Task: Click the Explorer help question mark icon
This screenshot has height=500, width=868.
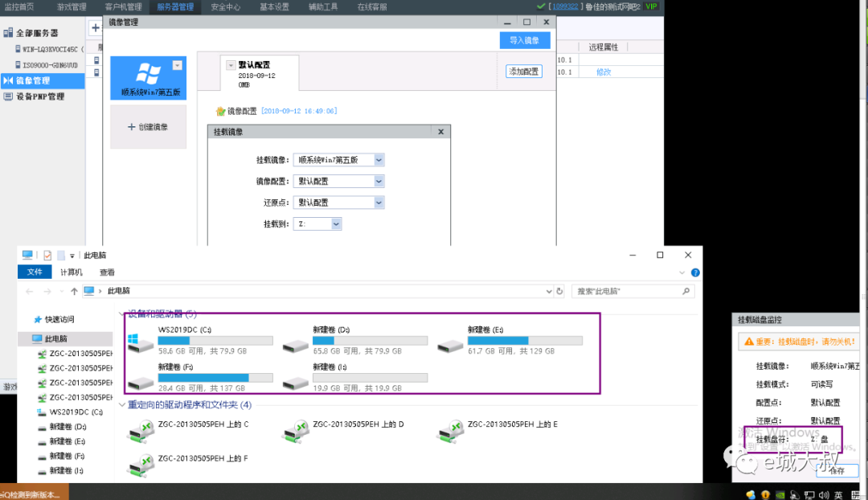Action: click(695, 273)
